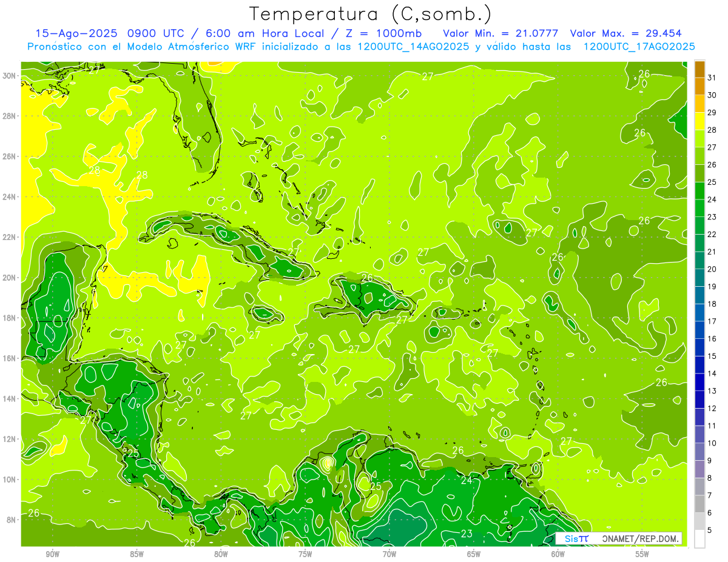Click the "10N" latitude axis label
The height and width of the screenshot is (562, 728).
[x=10, y=480]
